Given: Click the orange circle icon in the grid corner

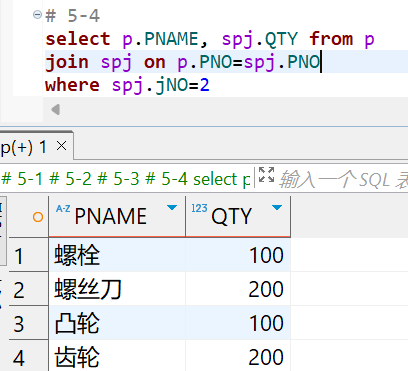Looking at the screenshot, I should click(x=38, y=217).
